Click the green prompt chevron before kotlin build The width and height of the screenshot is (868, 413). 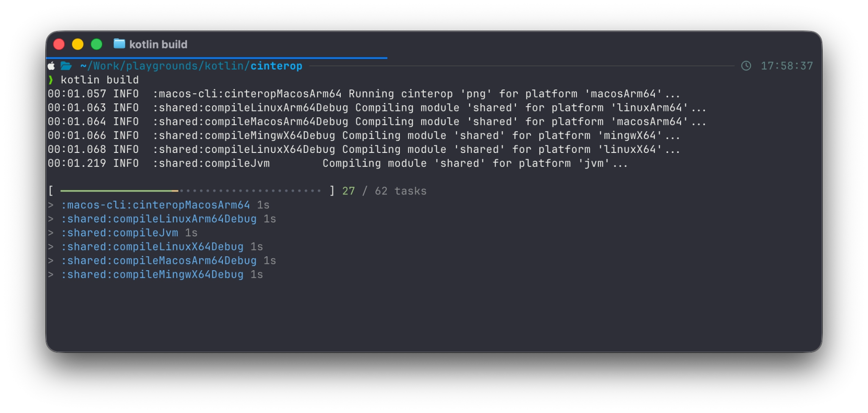(51, 80)
